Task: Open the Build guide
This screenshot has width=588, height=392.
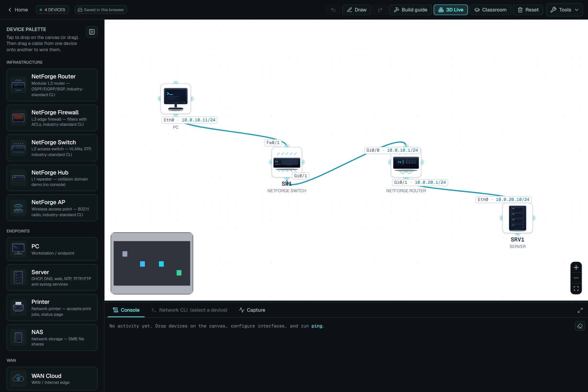Action: [411, 10]
